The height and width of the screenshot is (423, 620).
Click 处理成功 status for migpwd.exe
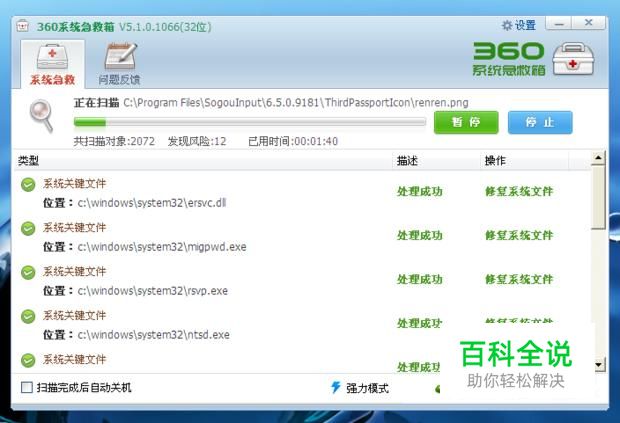pos(420,235)
